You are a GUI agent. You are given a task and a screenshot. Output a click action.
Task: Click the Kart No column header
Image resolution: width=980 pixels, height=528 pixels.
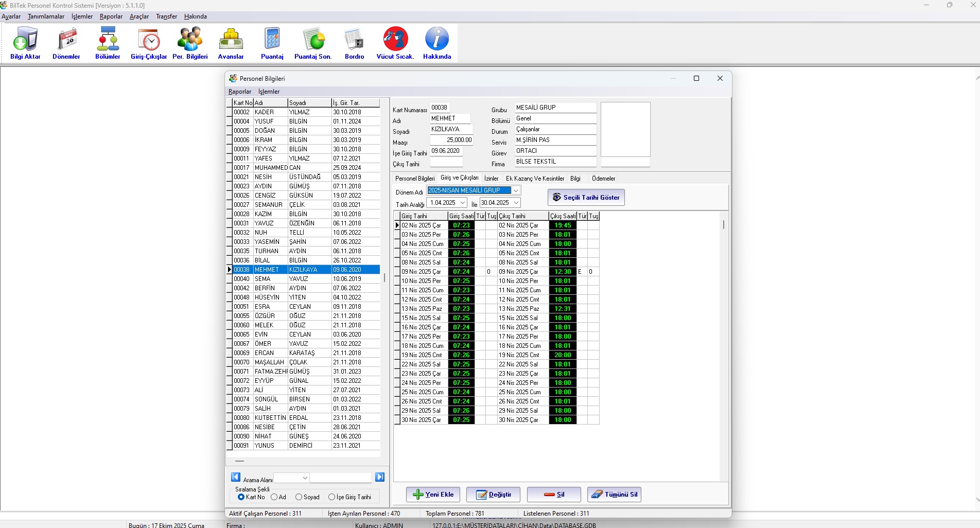pos(243,103)
